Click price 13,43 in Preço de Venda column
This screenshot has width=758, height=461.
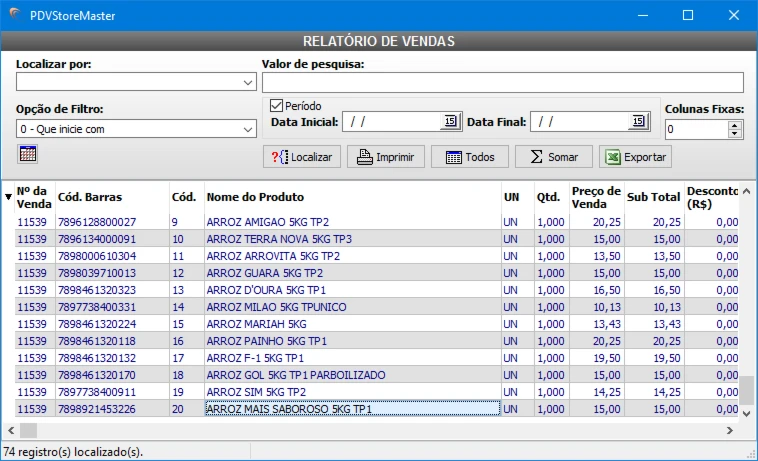tap(597, 324)
